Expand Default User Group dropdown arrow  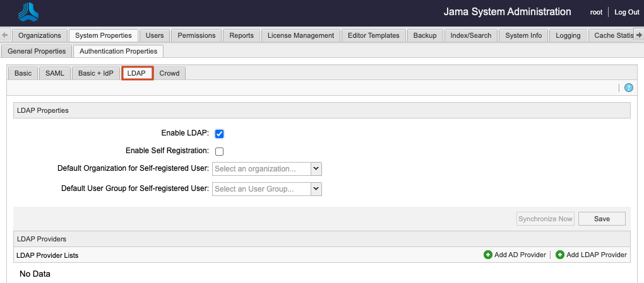click(316, 188)
